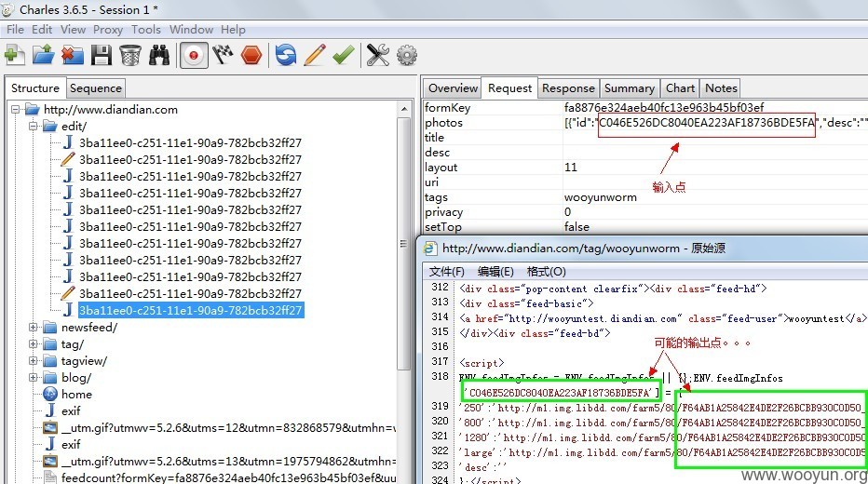Expand the tag/ folder

pyautogui.click(x=34, y=344)
